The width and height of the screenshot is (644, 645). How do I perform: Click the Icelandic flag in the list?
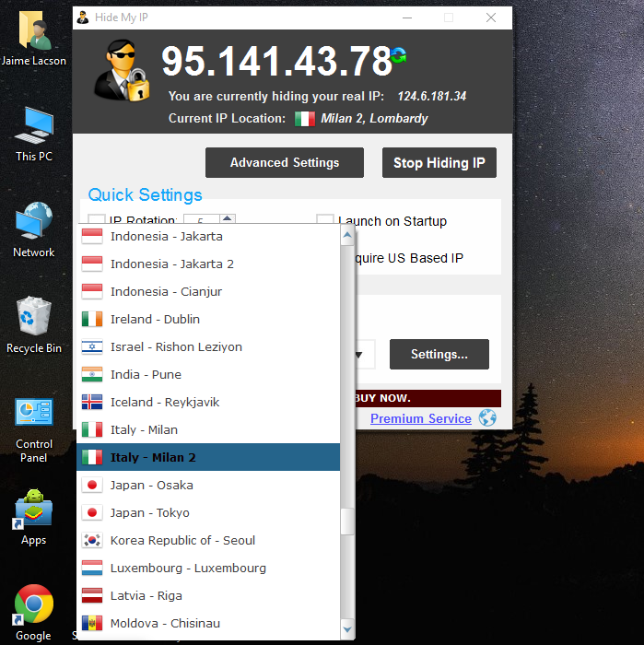coord(92,402)
